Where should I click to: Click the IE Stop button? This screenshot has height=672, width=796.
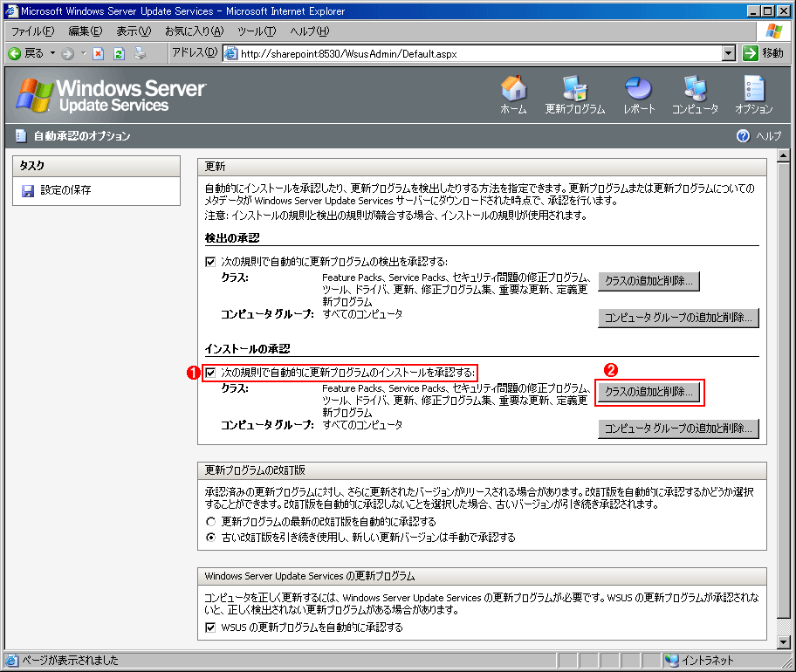[x=99, y=54]
